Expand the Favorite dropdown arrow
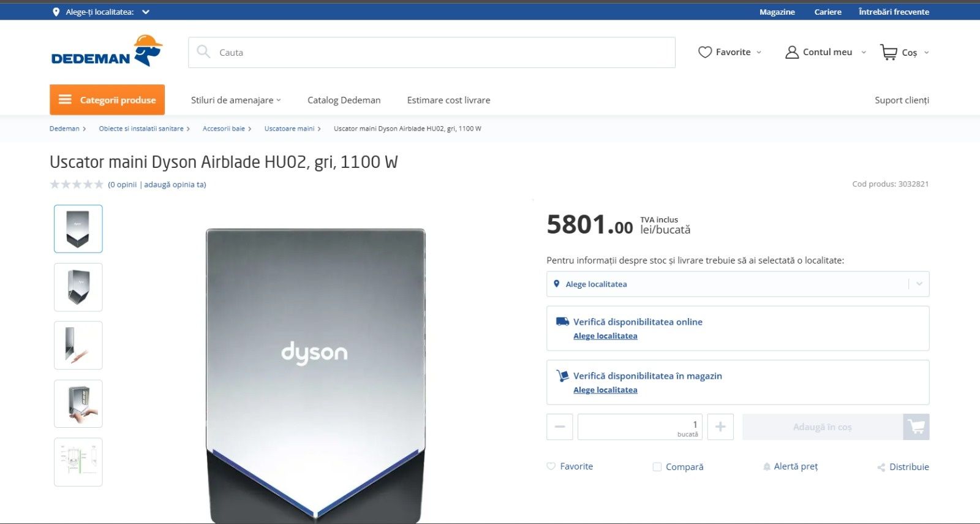This screenshot has width=980, height=524. coord(759,52)
